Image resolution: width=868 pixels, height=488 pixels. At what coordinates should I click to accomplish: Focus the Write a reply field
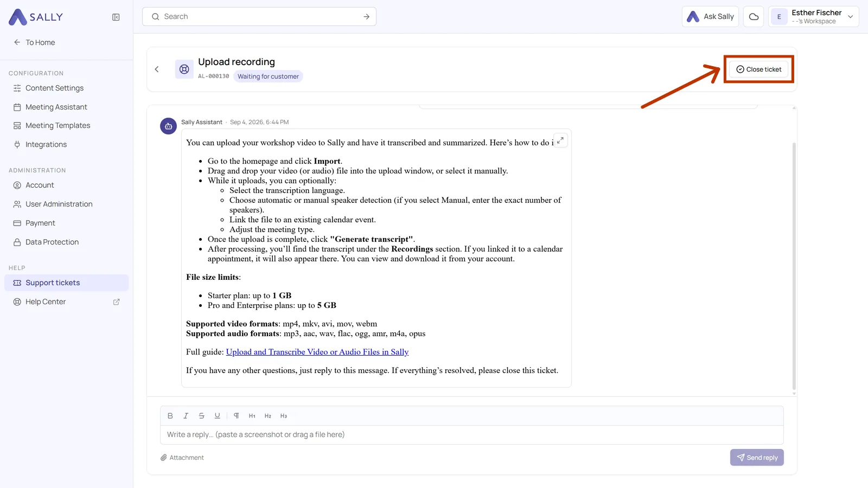pos(472,435)
